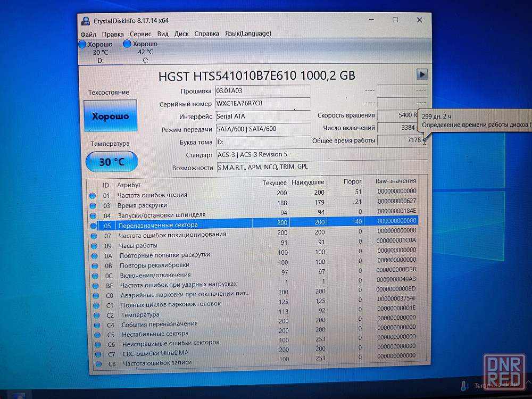Select the Запуски/остановки шпинделя row
Viewport: 532px width, 399px height.
[253, 213]
